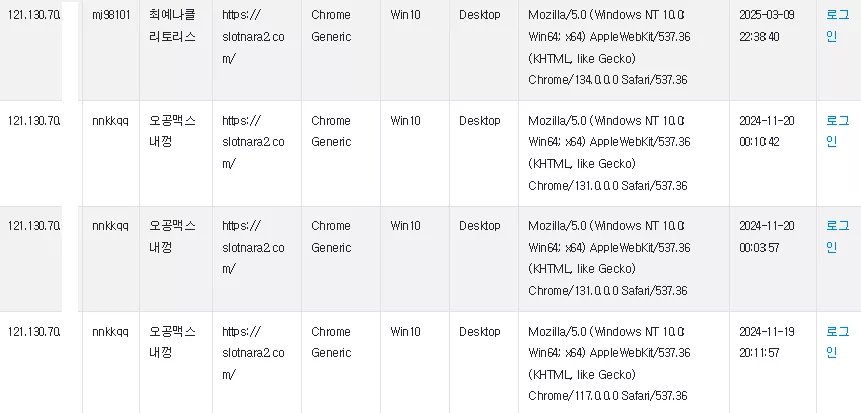
Task: Select the user ID mj98101
Action: coord(111,15)
